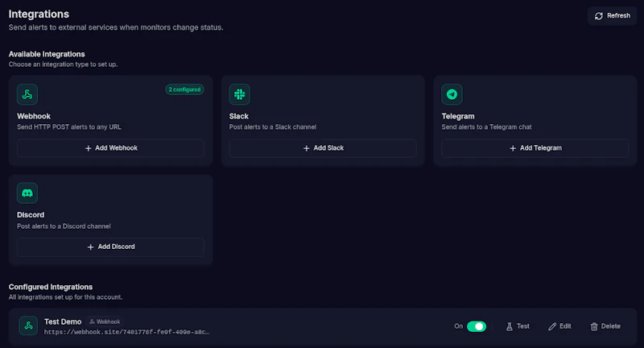Screen dimensions: 644x348
Task: Click the trash icon beside Delete
Action: coord(594,326)
